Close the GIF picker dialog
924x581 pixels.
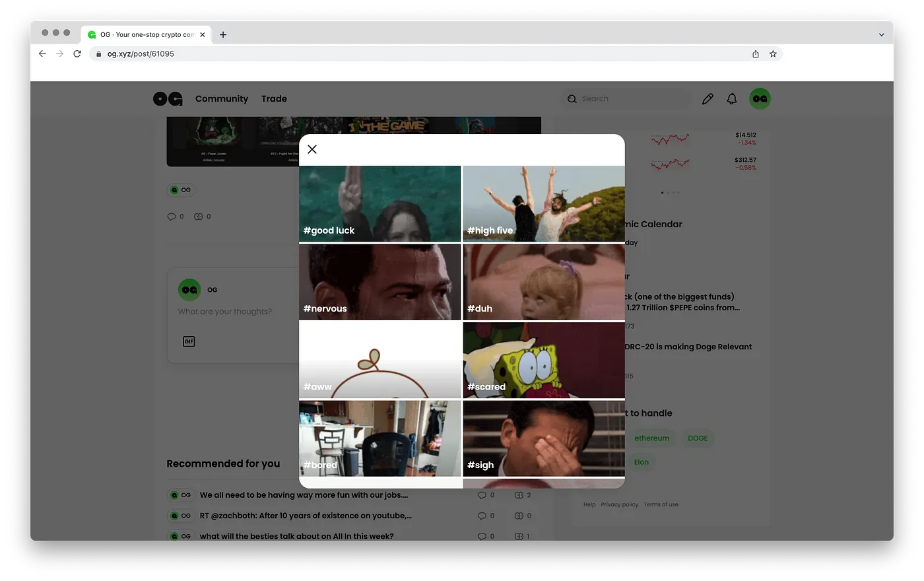tap(312, 149)
